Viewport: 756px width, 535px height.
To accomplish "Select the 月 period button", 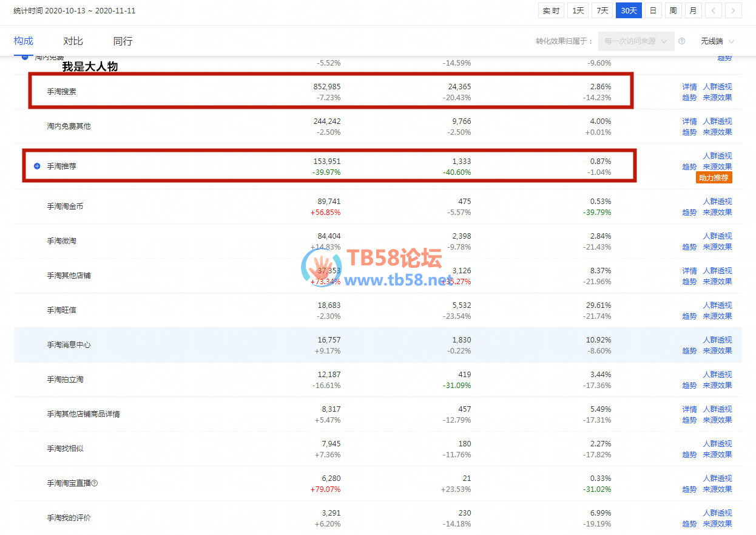I will [x=693, y=10].
